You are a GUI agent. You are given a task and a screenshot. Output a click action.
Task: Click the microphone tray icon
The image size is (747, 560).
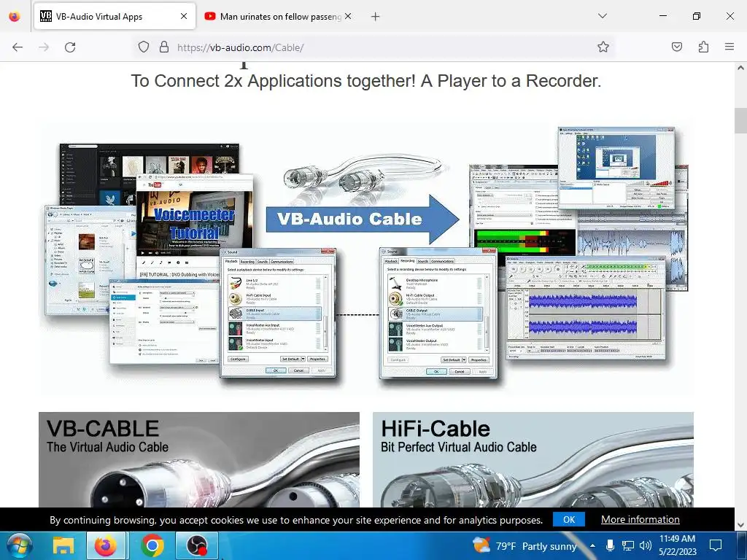point(610,545)
